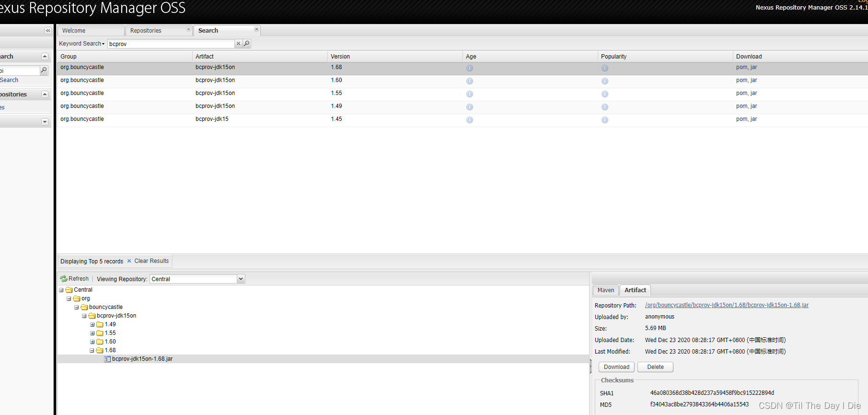Show Age info icon for version 1.45

tap(470, 120)
